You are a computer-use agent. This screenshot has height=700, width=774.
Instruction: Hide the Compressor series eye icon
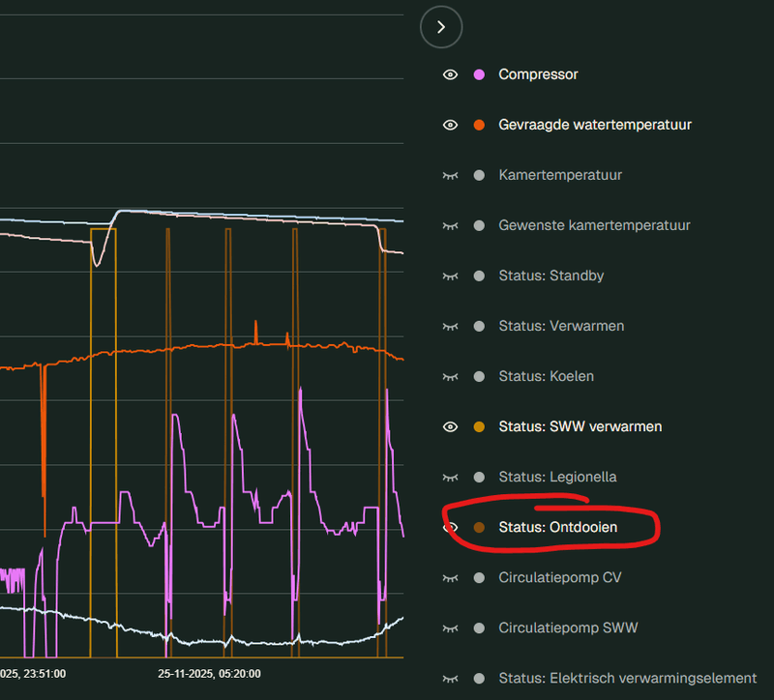coord(450,74)
